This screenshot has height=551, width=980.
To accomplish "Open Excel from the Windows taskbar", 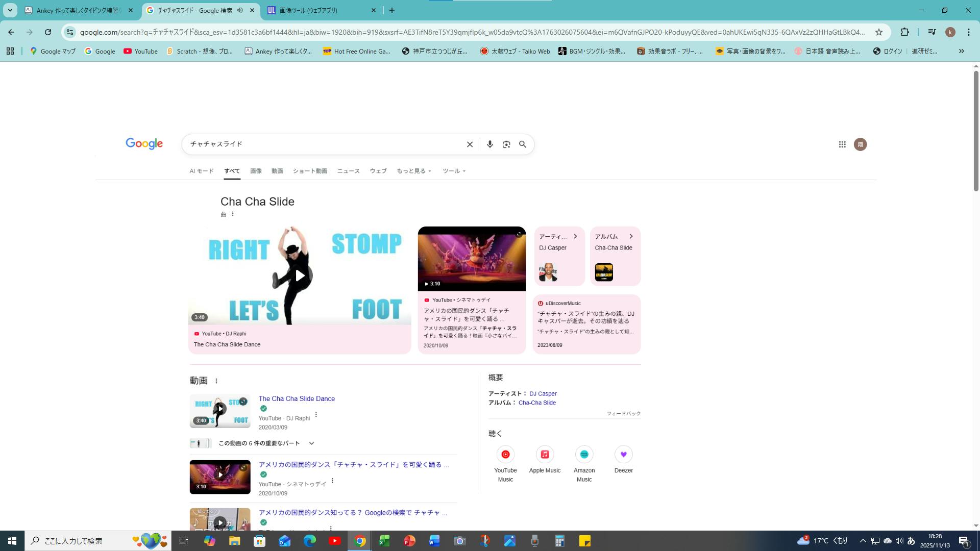I will (x=384, y=541).
